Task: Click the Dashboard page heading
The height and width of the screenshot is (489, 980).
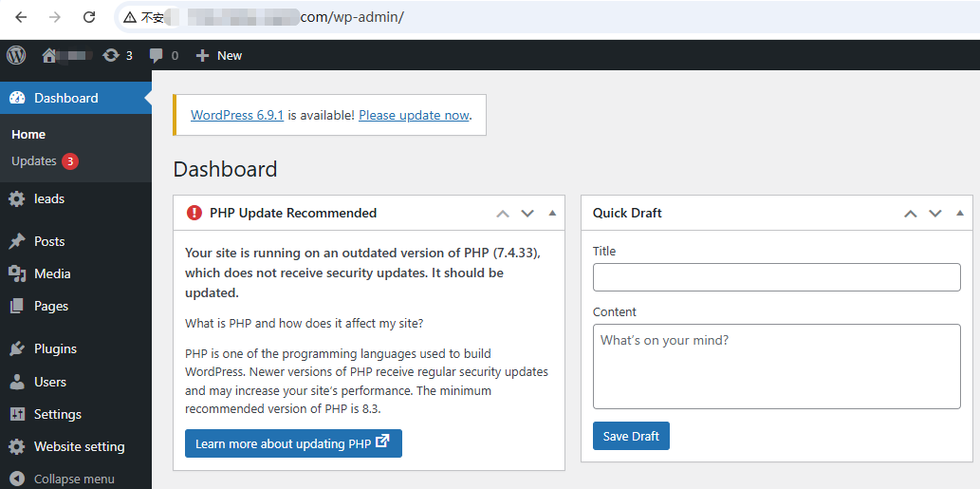Action: tap(225, 169)
